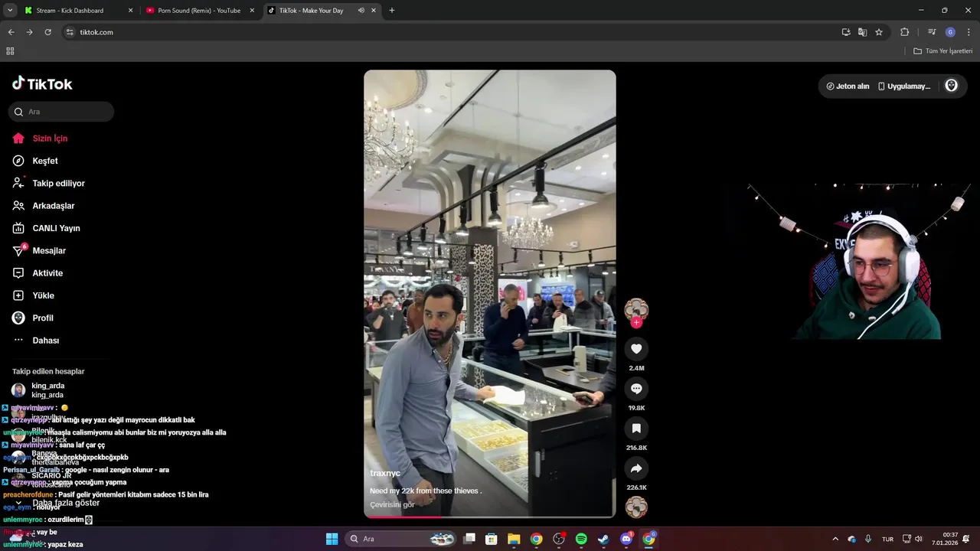The image size is (980, 551).
Task: View site information icon in the address bar
Action: (x=70, y=32)
